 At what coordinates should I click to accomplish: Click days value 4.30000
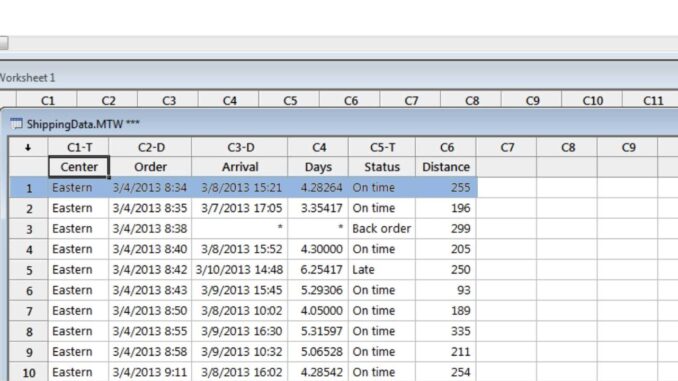point(318,250)
